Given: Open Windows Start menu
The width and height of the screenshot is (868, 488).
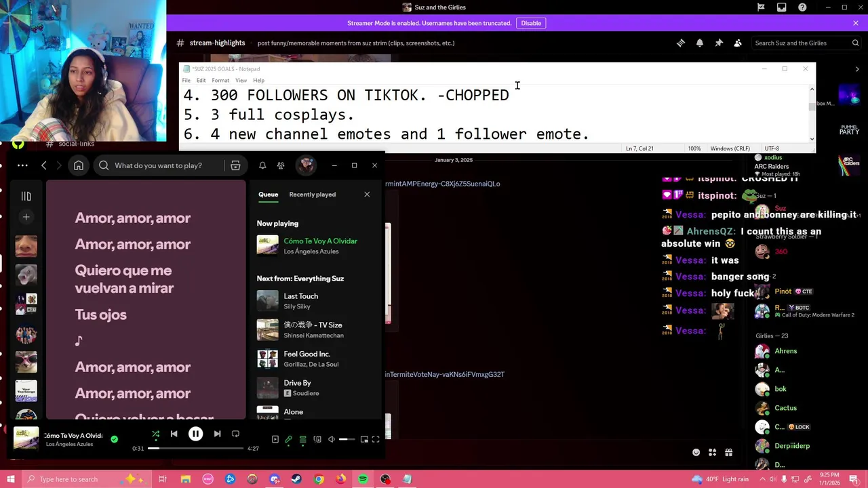Looking at the screenshot, I should click(11, 479).
